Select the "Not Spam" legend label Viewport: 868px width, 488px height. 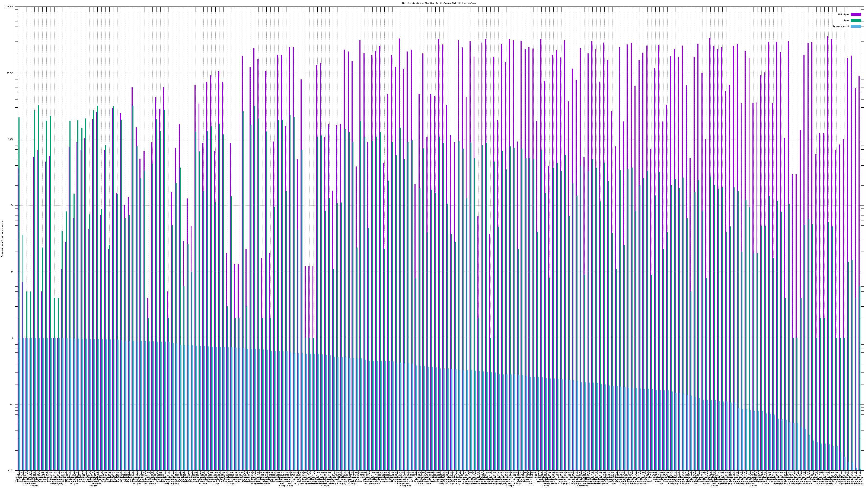click(844, 14)
